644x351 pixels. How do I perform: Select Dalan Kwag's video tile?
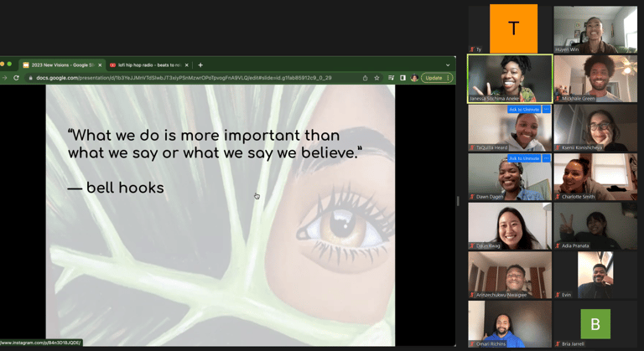[510, 226]
